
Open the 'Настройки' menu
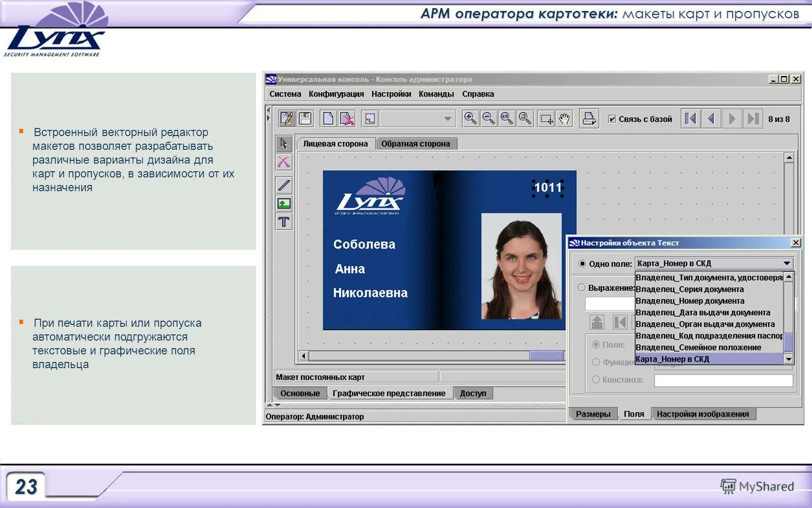coord(391,94)
